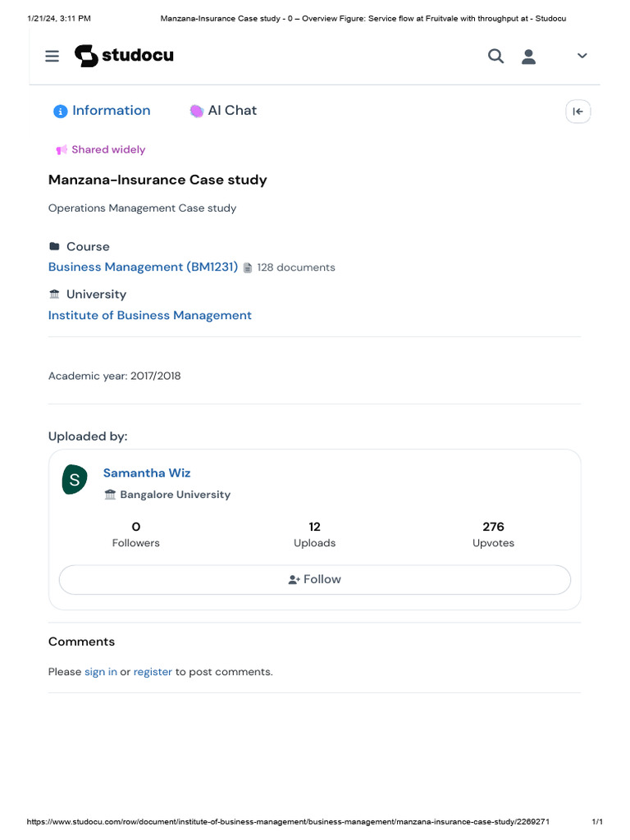The image size is (630, 840).
Task: Switch to the Information tab
Action: click(x=102, y=111)
